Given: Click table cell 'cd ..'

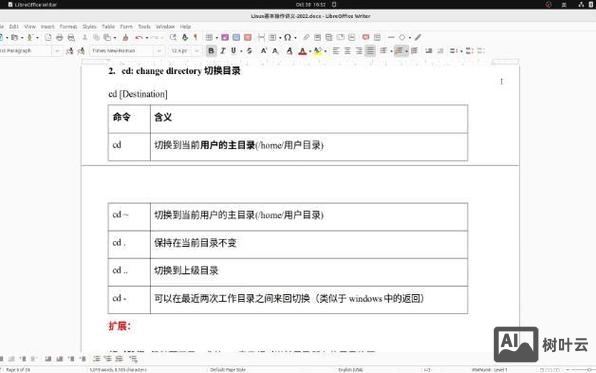Looking at the screenshot, I should (x=129, y=272).
